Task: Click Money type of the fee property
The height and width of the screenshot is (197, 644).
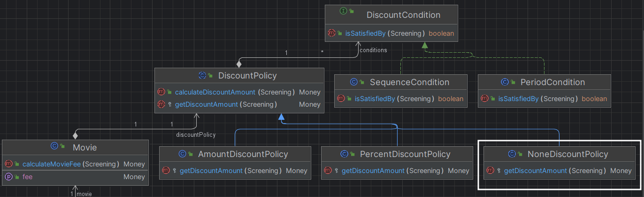Action: pyautogui.click(x=134, y=177)
